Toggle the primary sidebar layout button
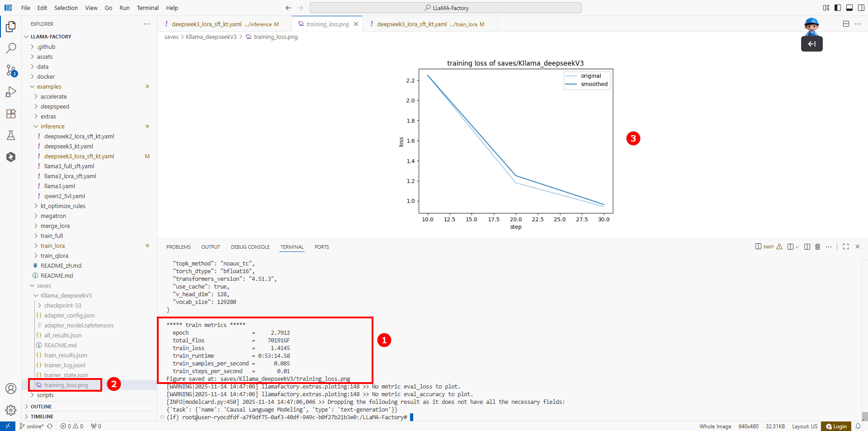Screen dimensions: 868x431 pyautogui.click(x=838, y=8)
